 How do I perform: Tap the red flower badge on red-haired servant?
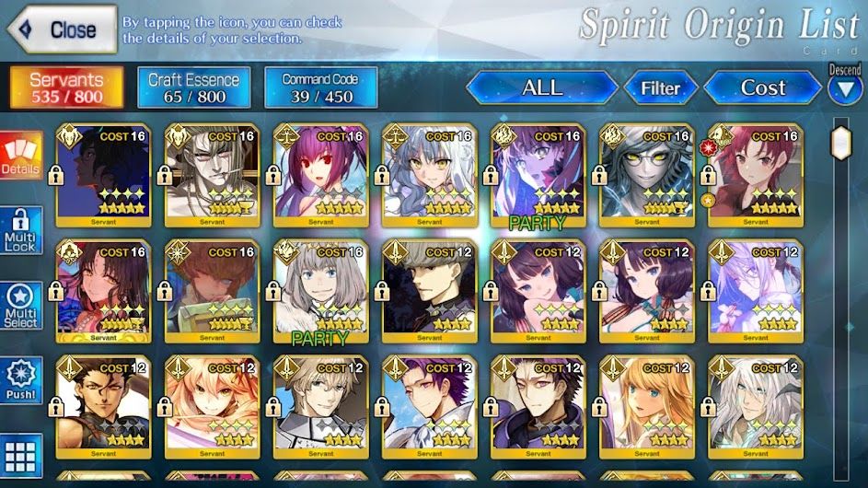pyautogui.click(x=708, y=148)
